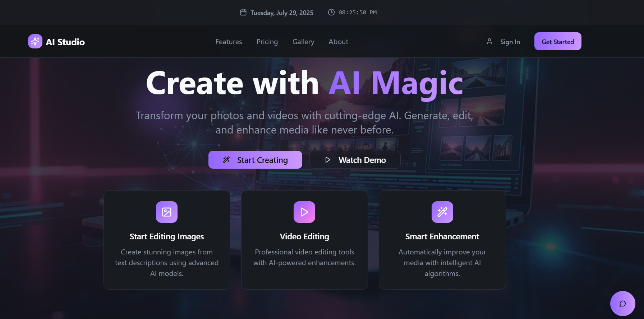Viewport: 644px width, 319px height.
Task: Play the Watch Demo video button
Action: tap(355, 160)
